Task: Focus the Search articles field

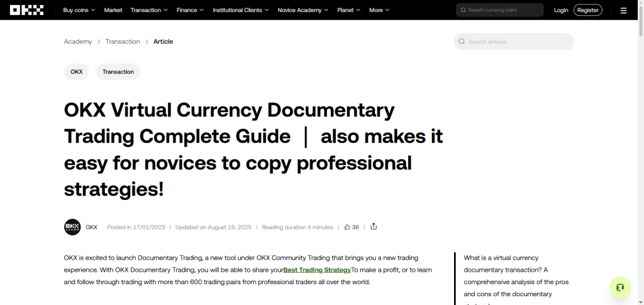Action: pyautogui.click(x=514, y=42)
